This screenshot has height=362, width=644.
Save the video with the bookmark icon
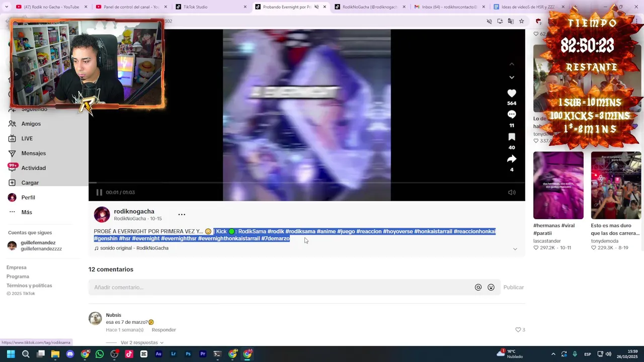point(512,137)
